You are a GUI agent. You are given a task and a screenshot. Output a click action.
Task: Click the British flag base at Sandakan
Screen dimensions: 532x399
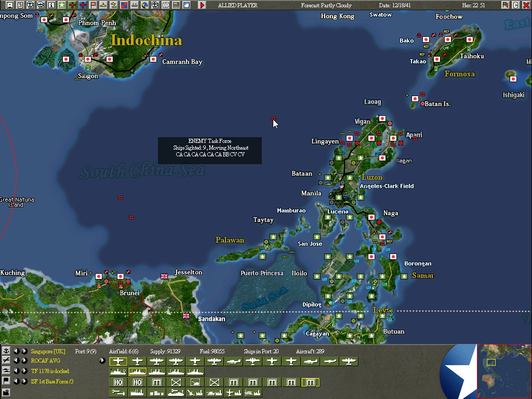(x=186, y=316)
